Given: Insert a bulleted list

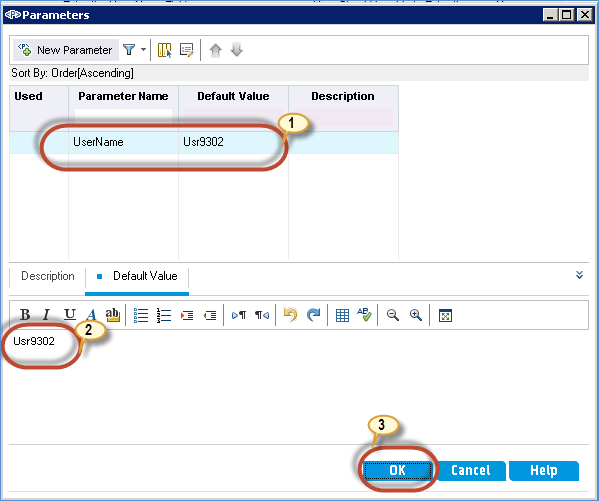Looking at the screenshot, I should click(141, 316).
